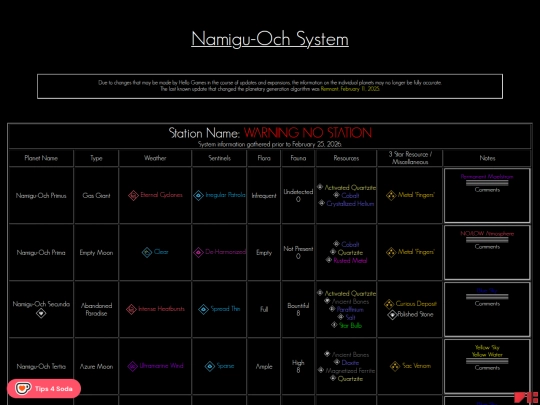Image resolution: width=540 pixels, height=405 pixels.
Task: Click the Azure Moon type cell
Action: [96, 366]
